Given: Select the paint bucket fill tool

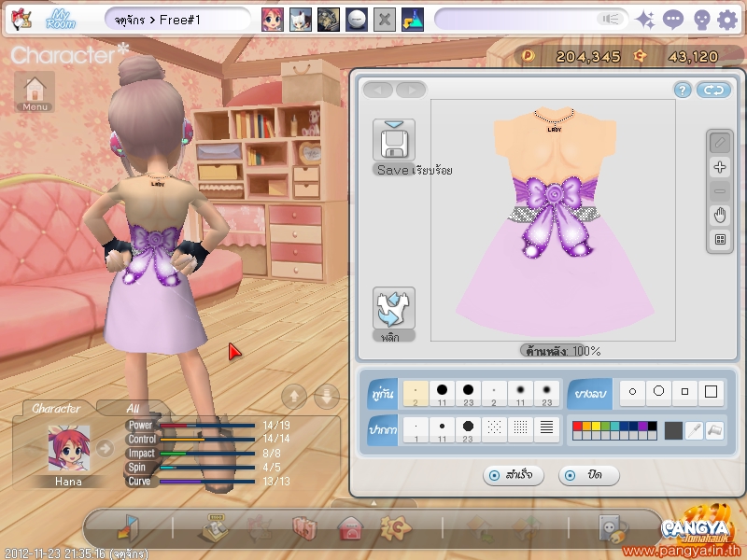Looking at the screenshot, I should 714,430.
